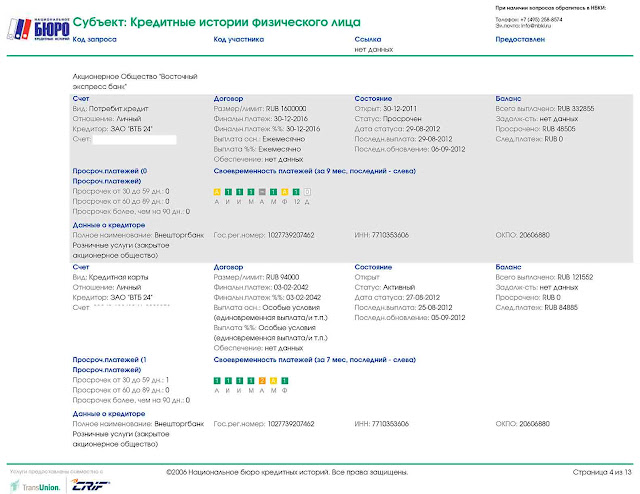The image size is (640, 494).
Task: Click the CRIF logo in the footer
Action: pos(91,485)
